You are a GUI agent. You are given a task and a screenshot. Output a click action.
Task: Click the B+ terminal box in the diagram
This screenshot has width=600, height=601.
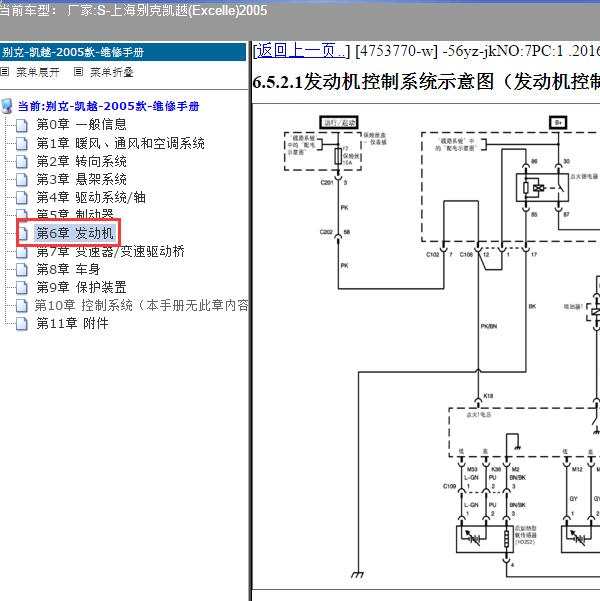pyautogui.click(x=558, y=123)
